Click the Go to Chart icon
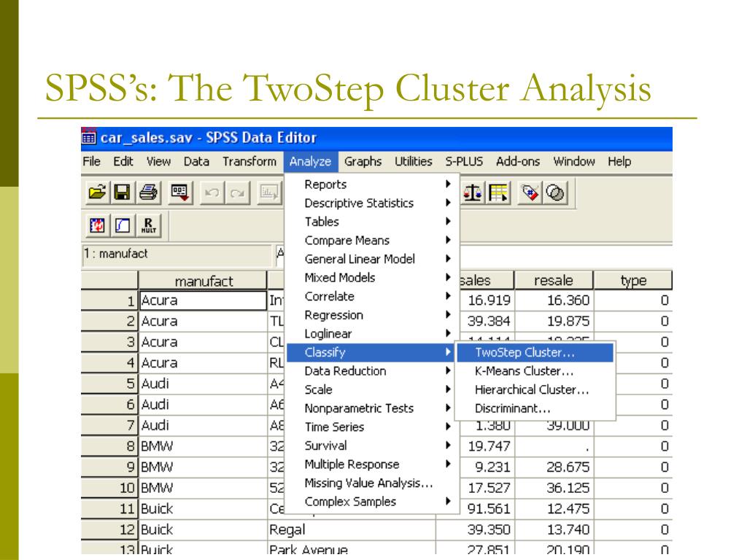Screen dimensions: 747x560 (x=269, y=192)
